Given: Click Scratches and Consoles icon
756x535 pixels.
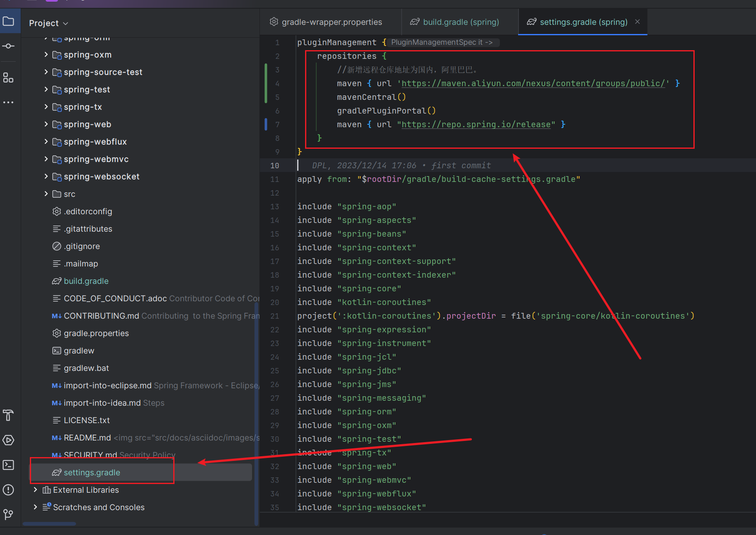Looking at the screenshot, I should click(x=47, y=507).
